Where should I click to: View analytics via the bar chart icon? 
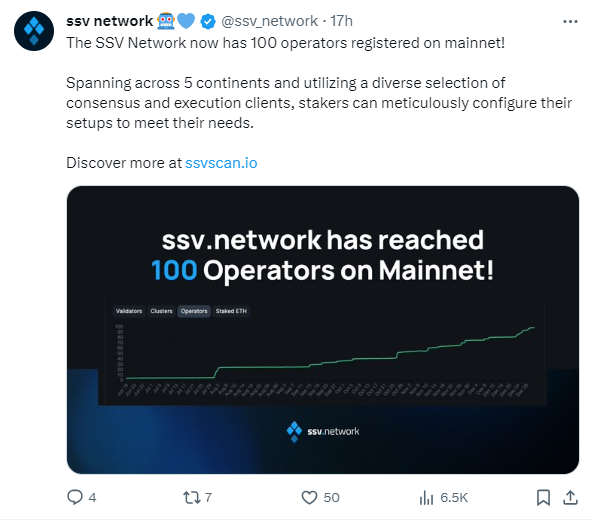click(426, 497)
